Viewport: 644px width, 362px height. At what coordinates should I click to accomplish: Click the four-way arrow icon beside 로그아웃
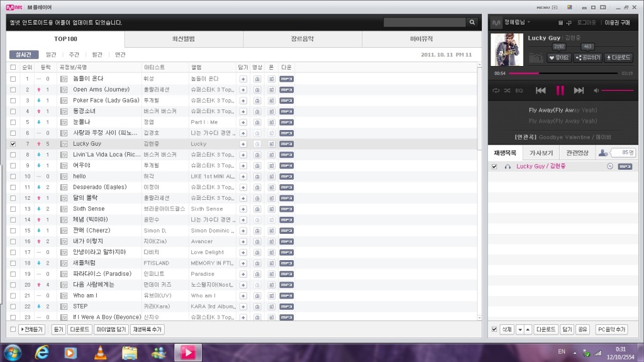[569, 22]
